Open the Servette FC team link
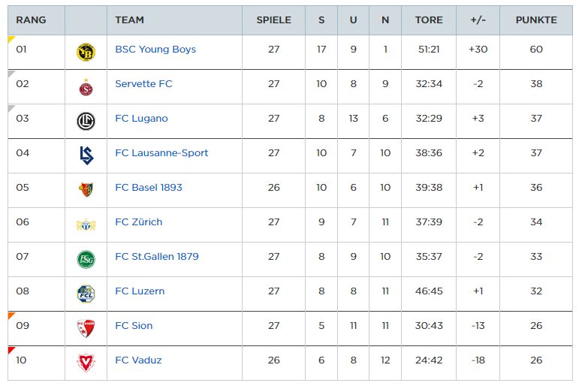 click(143, 84)
